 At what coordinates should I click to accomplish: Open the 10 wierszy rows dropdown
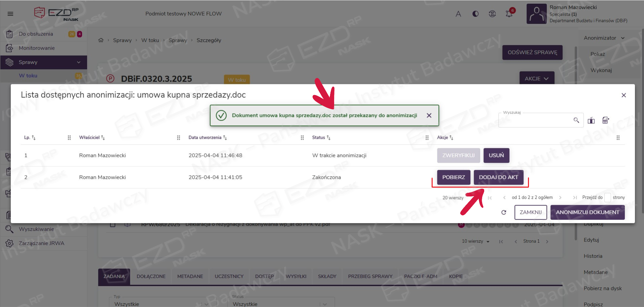pyautogui.click(x=475, y=241)
